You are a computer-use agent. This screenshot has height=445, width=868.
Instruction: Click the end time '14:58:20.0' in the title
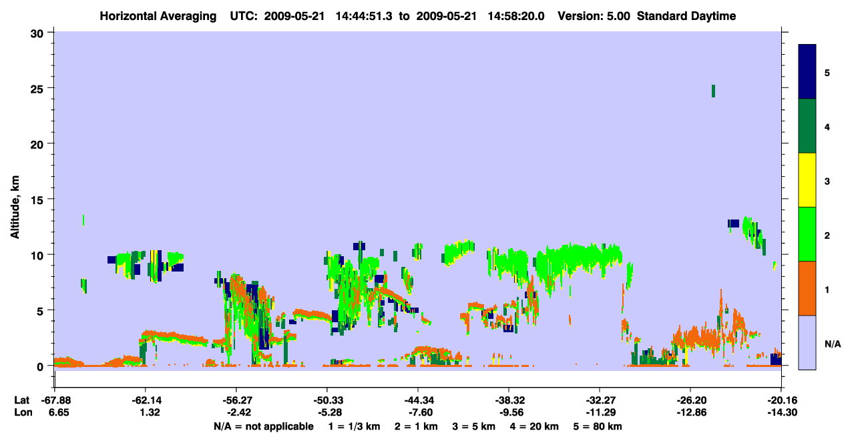[x=515, y=16]
